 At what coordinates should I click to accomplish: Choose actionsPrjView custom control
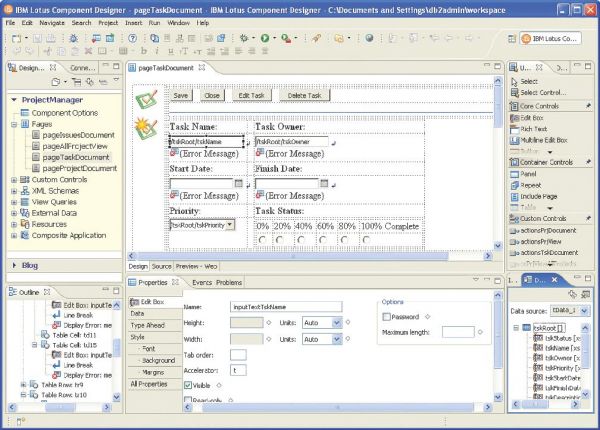[x=536, y=241]
